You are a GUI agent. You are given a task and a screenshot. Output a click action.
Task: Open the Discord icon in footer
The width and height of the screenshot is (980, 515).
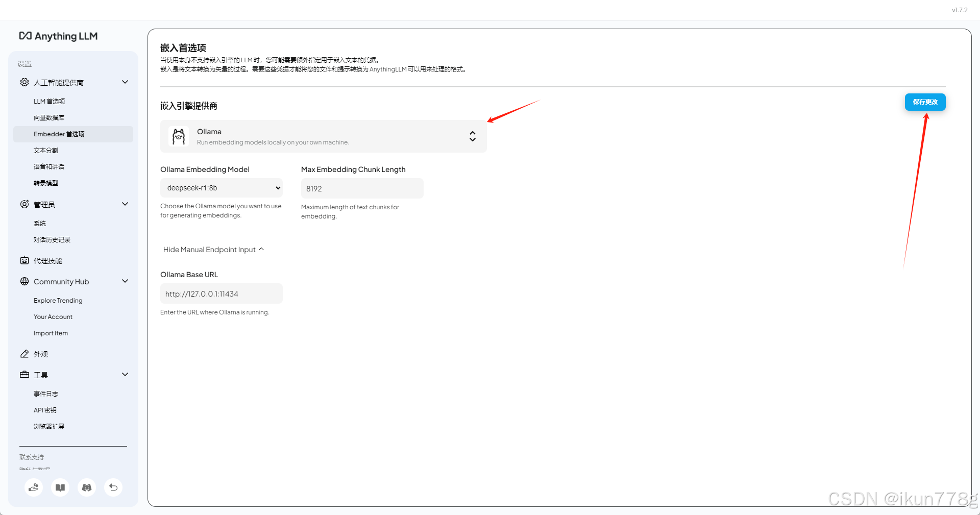[x=87, y=487]
